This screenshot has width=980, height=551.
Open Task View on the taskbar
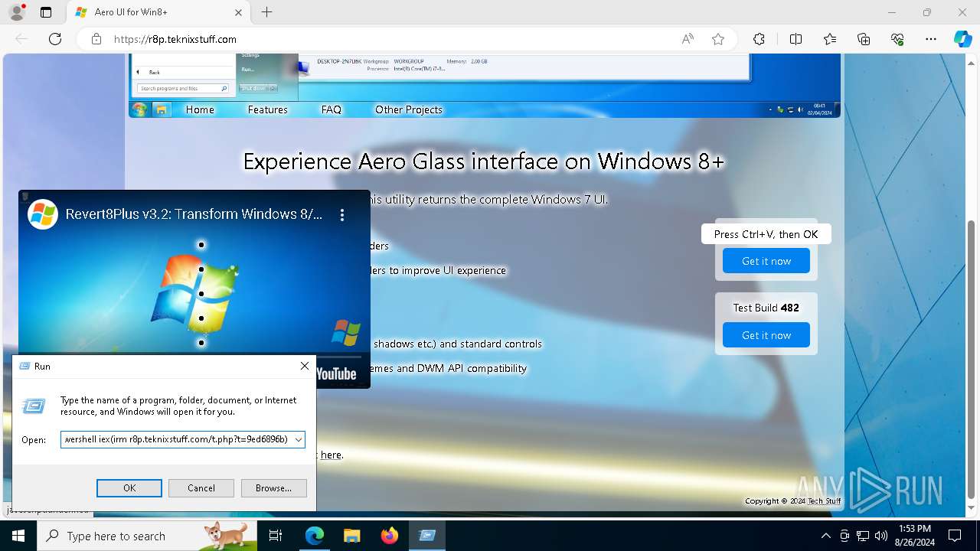tap(276, 536)
